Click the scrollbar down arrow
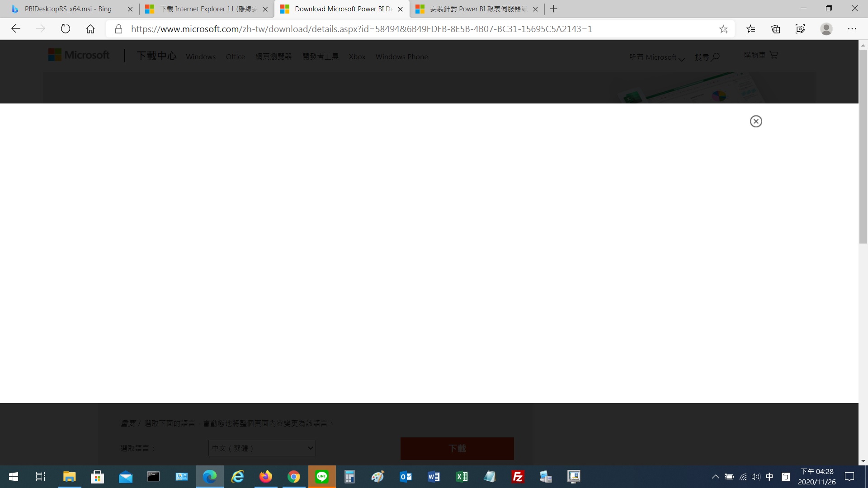The width and height of the screenshot is (868, 488). pos(863,461)
